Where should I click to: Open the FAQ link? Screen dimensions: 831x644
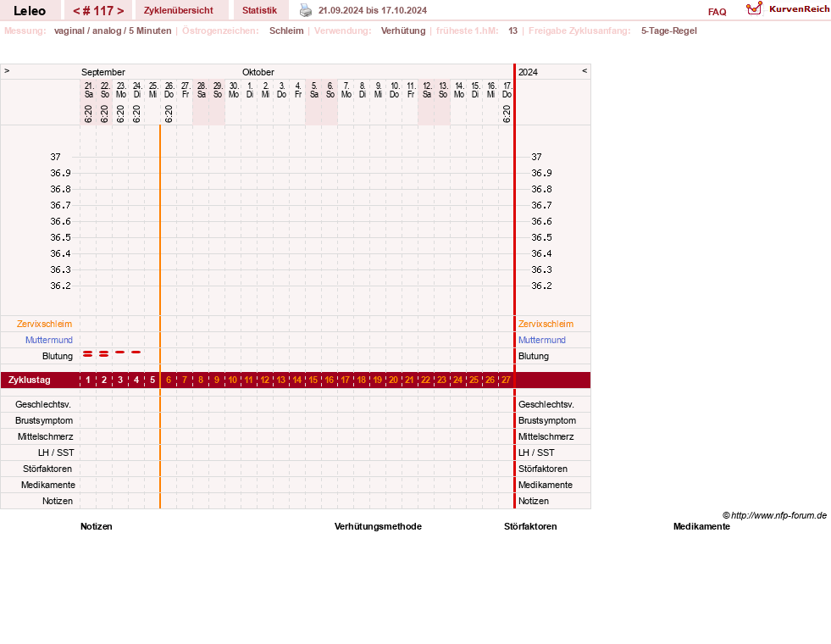click(717, 12)
